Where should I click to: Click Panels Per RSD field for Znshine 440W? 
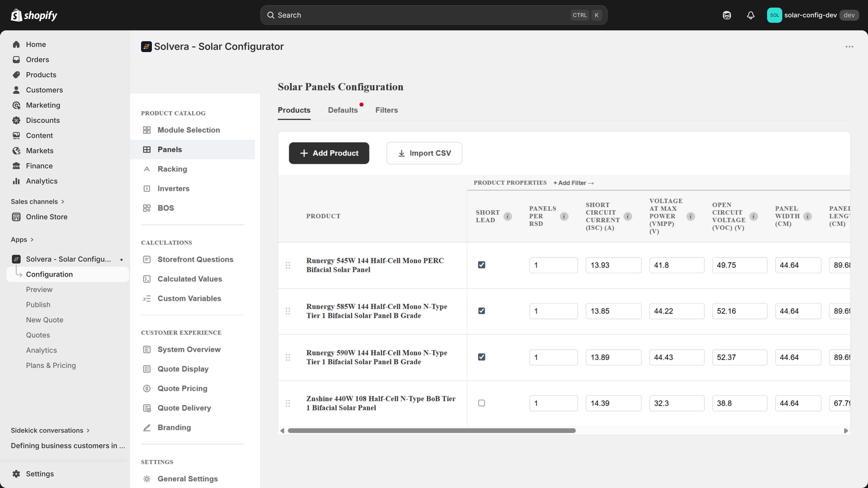553,403
